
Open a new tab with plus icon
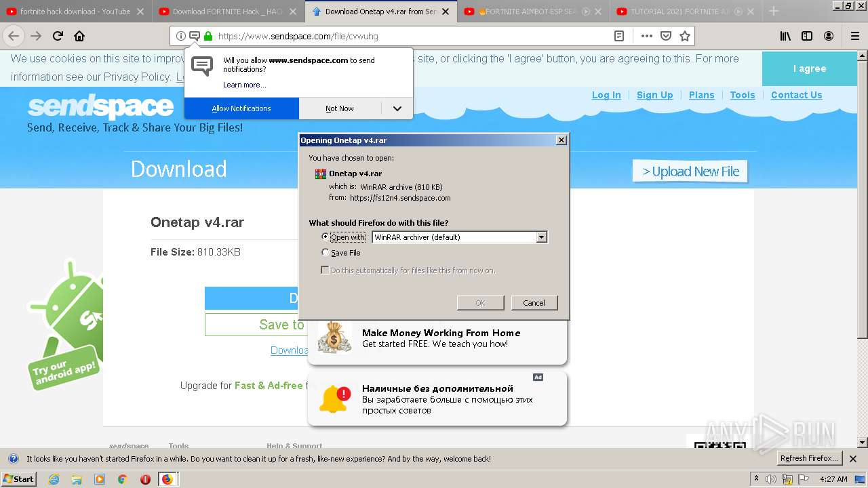click(774, 11)
